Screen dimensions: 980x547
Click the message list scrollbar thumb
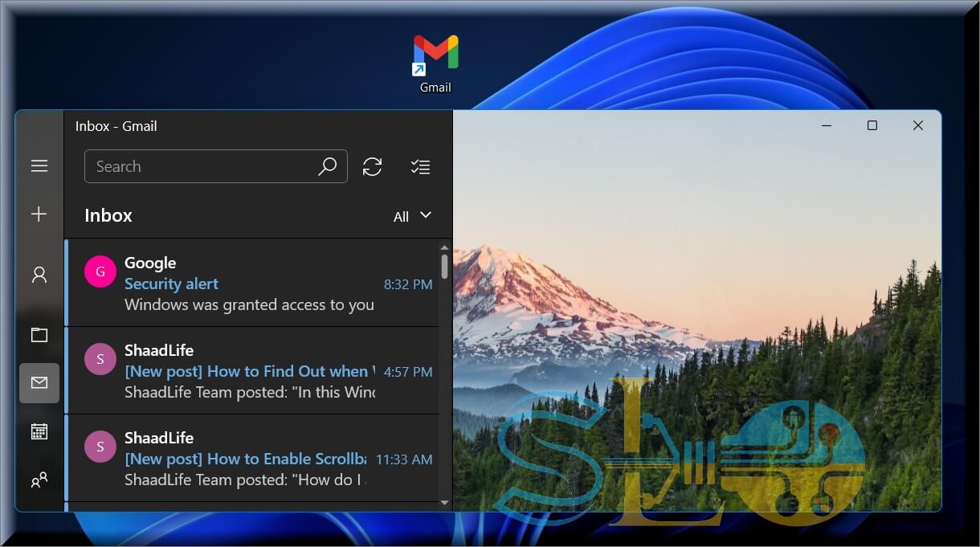[x=445, y=267]
